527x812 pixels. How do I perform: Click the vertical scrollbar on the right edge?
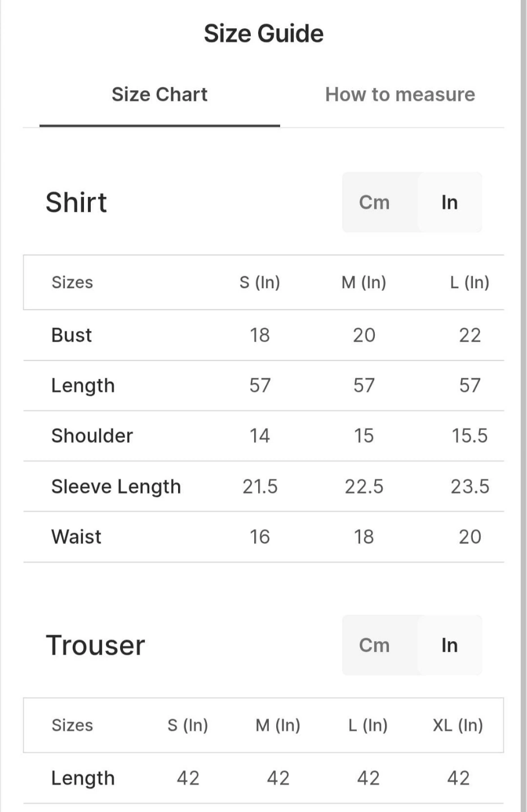click(x=524, y=406)
